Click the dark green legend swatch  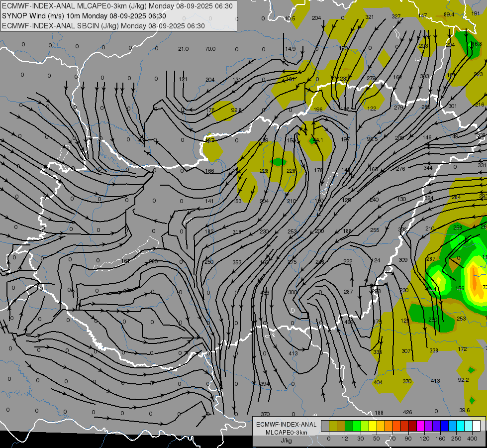pyautogui.click(x=349, y=426)
